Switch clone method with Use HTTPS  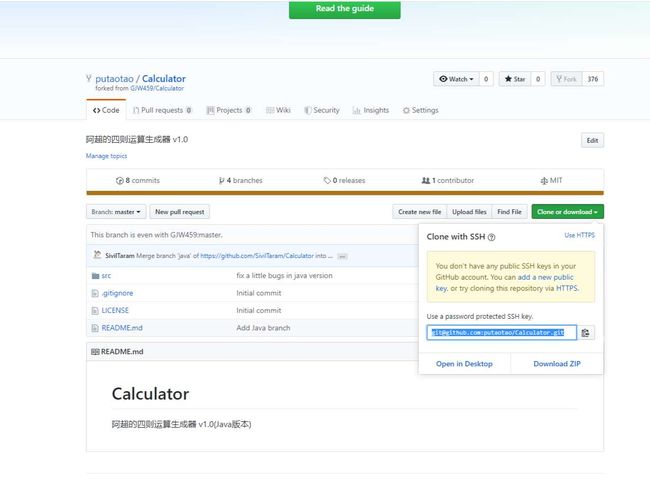580,235
